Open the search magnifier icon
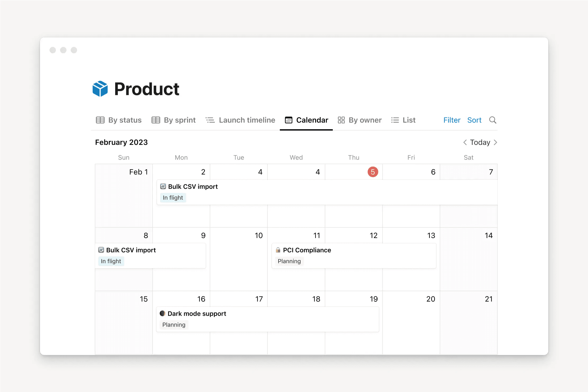Image resolution: width=588 pixels, height=392 pixels. (493, 120)
